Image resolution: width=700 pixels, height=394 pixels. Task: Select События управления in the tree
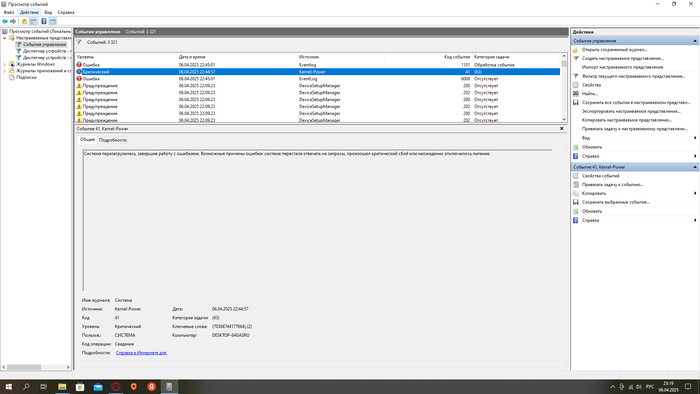(44, 45)
